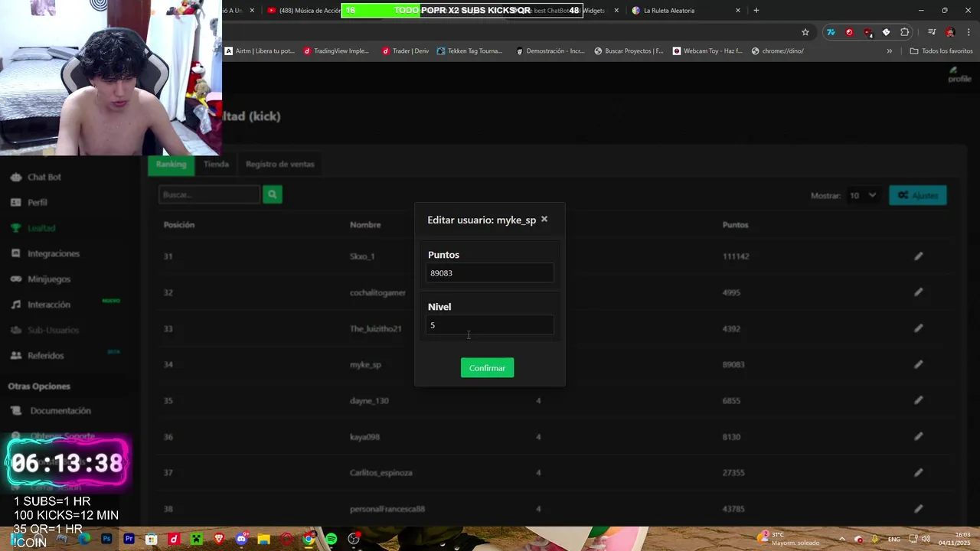Open the chrome://dino/ bookmark
Viewport: 980px width, 551px height.
pyautogui.click(x=777, y=51)
